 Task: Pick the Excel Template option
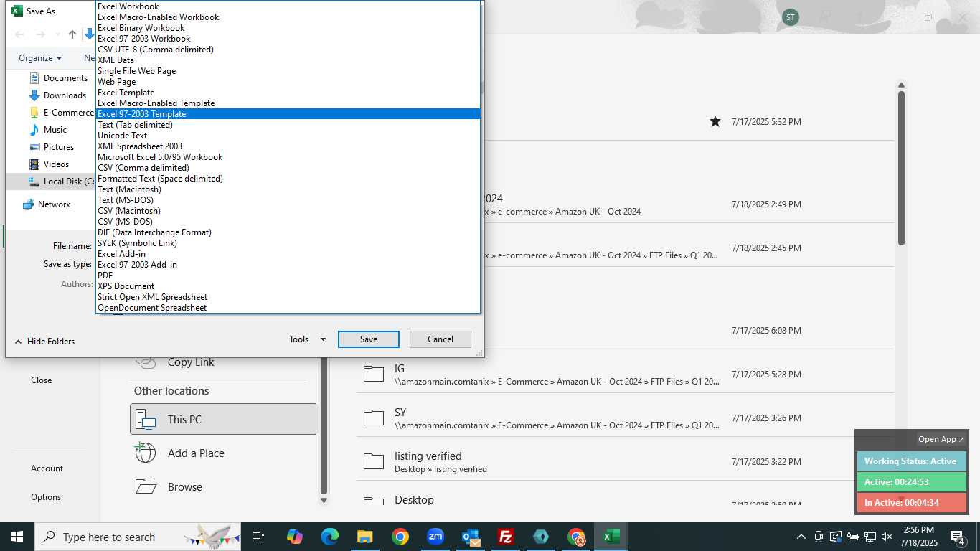288,93
